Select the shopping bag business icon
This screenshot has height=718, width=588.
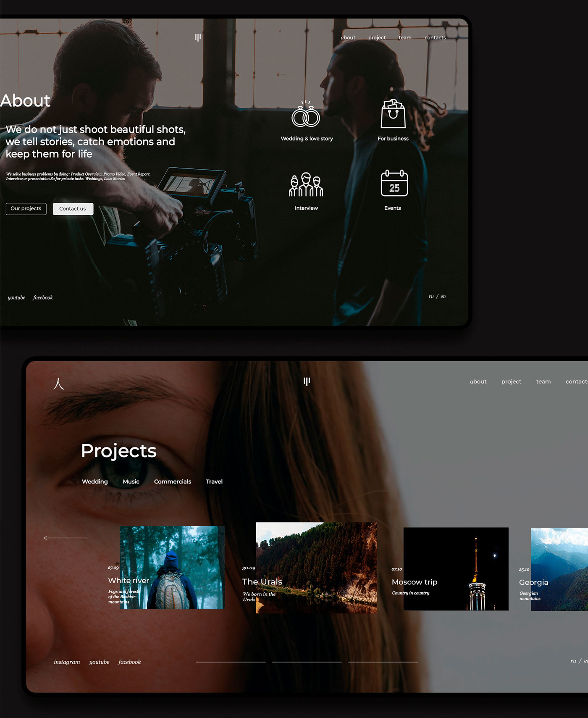pyautogui.click(x=393, y=114)
